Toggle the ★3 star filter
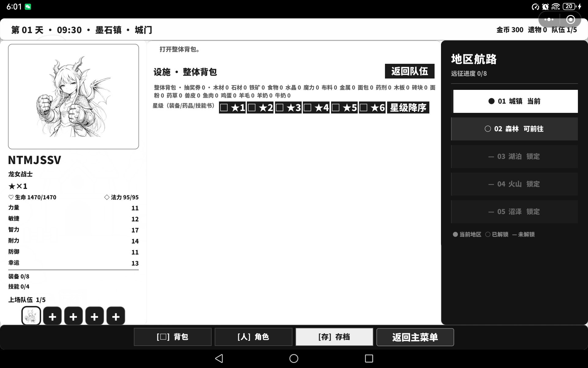588x368 pixels. click(x=288, y=108)
